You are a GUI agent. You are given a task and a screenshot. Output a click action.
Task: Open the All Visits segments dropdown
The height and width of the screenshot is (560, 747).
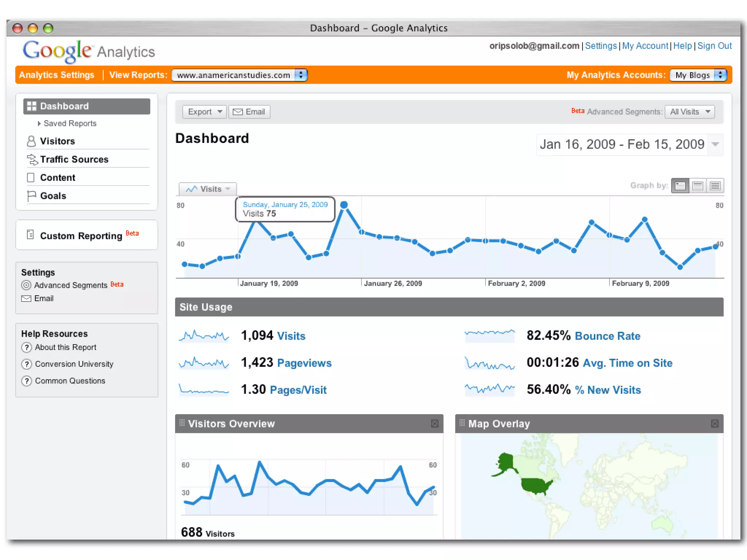click(689, 112)
